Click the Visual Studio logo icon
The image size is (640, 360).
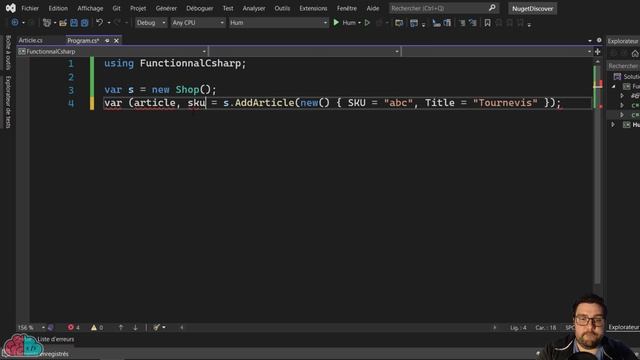[11, 8]
